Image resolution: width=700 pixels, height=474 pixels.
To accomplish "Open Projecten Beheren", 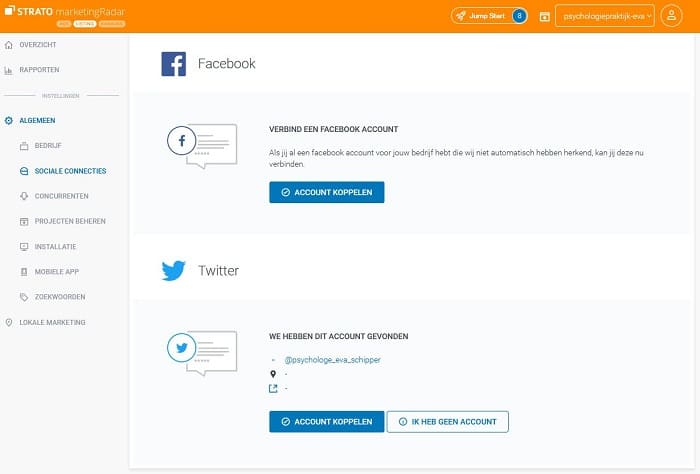I will point(70,221).
